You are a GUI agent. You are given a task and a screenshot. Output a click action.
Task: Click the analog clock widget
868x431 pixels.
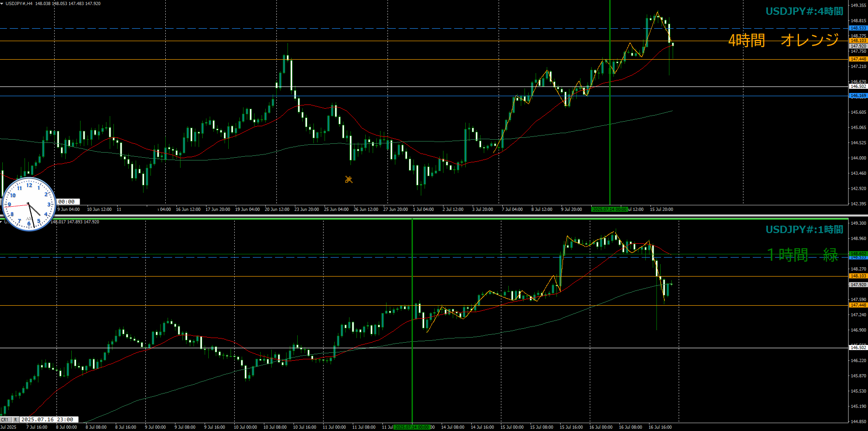point(29,204)
